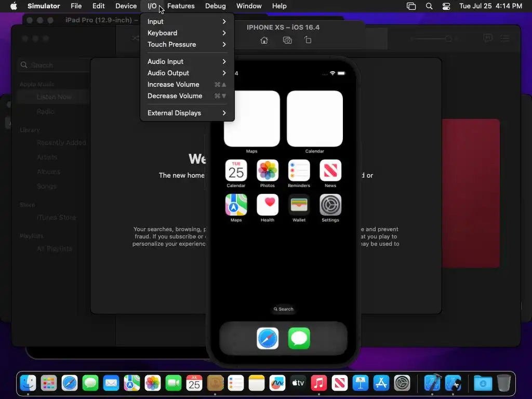Open Control Center in menu bar
The width and height of the screenshot is (532, 399).
[x=446, y=6]
